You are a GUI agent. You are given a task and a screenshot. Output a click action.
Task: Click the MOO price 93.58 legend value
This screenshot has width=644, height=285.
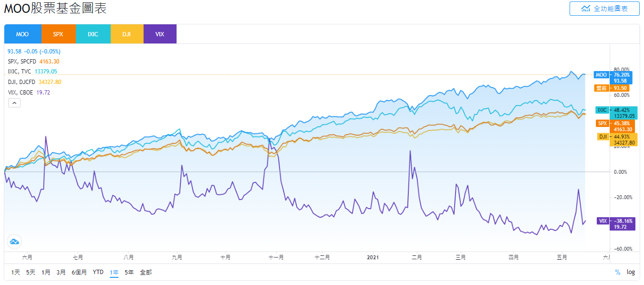(x=14, y=51)
